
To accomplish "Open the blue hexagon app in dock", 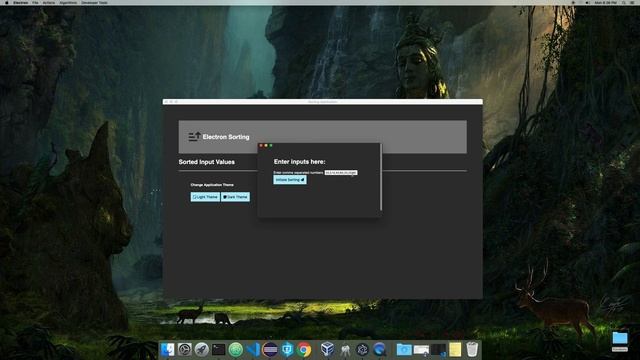I will 287,349.
